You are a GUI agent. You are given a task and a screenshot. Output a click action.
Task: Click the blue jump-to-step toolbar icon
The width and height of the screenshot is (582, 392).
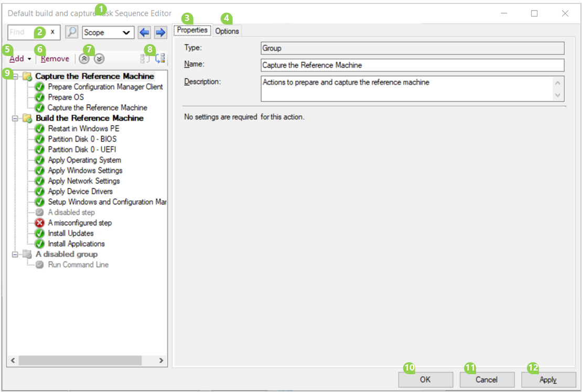[160, 58]
